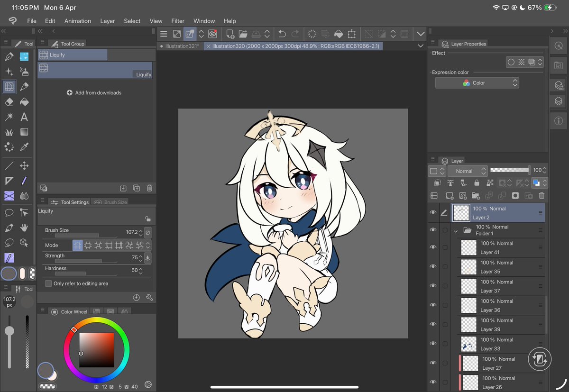
Task: Click the Open file folder icon
Action: click(x=243, y=34)
